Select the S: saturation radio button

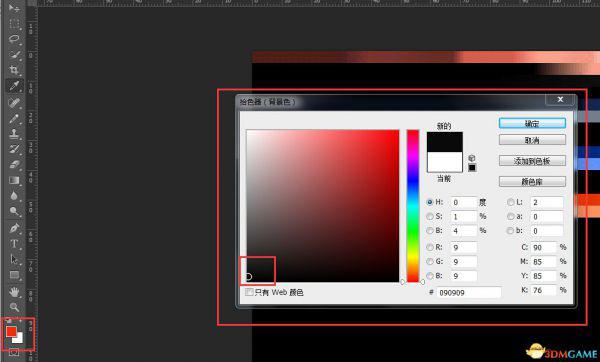point(430,217)
